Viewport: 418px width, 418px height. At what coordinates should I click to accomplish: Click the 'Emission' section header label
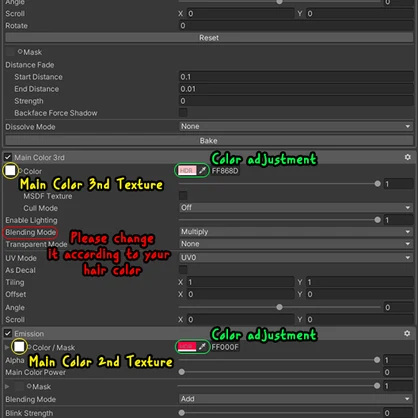tap(29, 334)
